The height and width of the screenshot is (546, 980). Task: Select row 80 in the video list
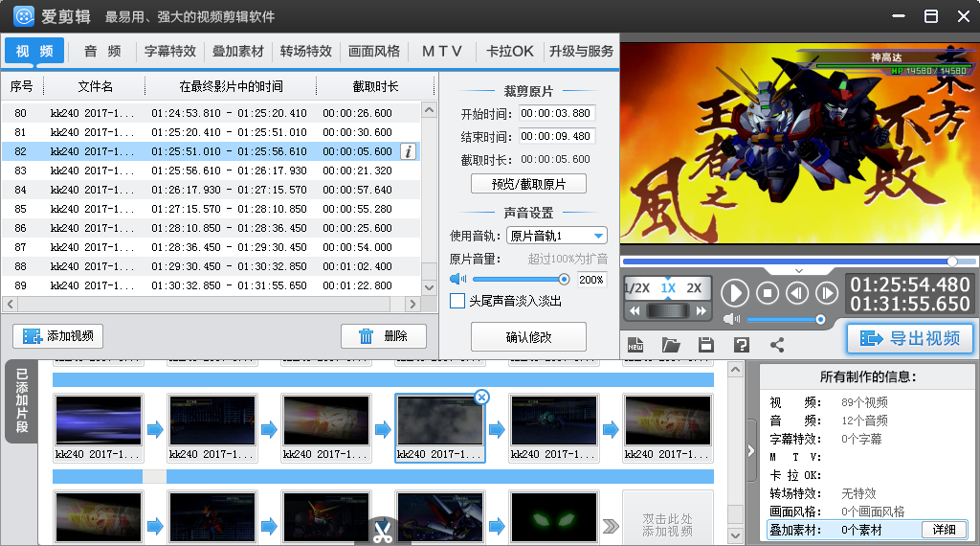point(211,113)
